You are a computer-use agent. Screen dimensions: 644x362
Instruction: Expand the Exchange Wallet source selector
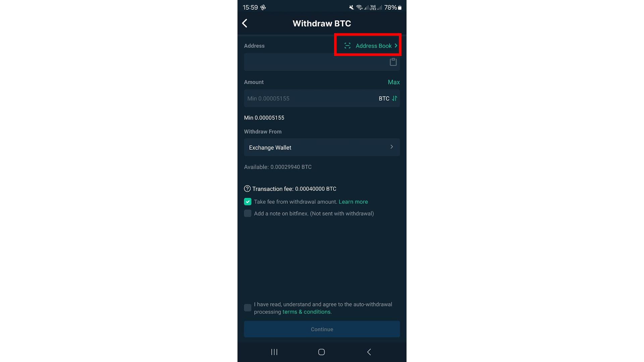322,147
